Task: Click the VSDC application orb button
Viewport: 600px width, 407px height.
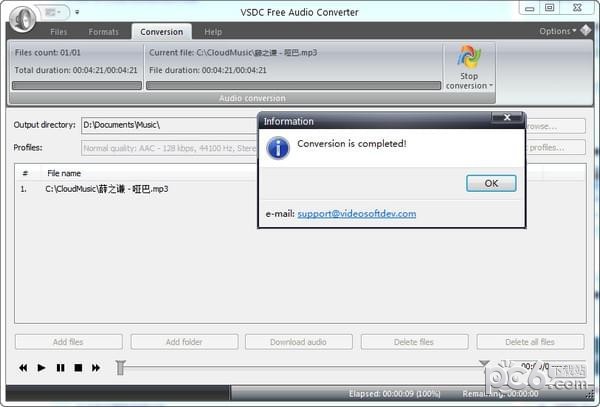Action: pyautogui.click(x=22, y=18)
